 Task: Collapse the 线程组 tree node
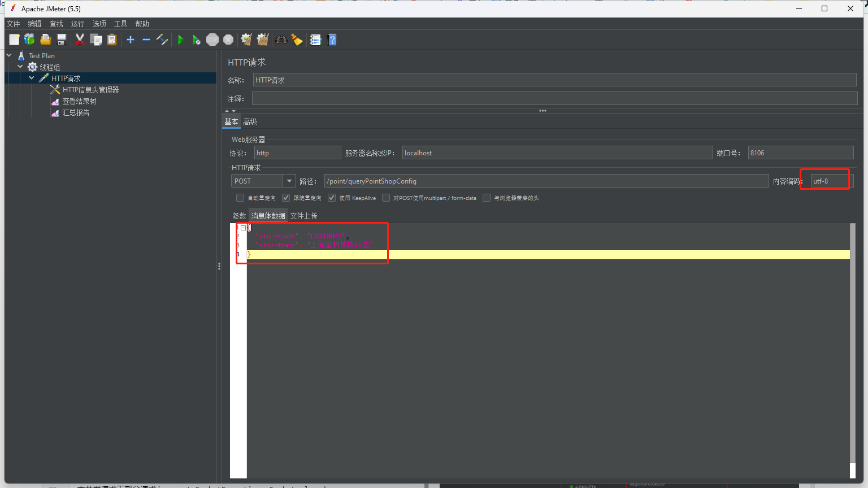tap(20, 67)
